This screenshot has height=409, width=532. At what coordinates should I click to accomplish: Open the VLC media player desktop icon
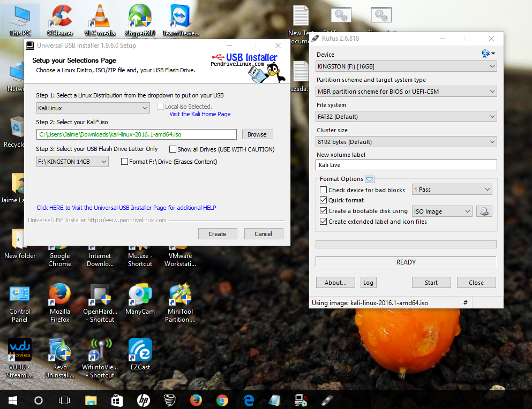[100, 20]
